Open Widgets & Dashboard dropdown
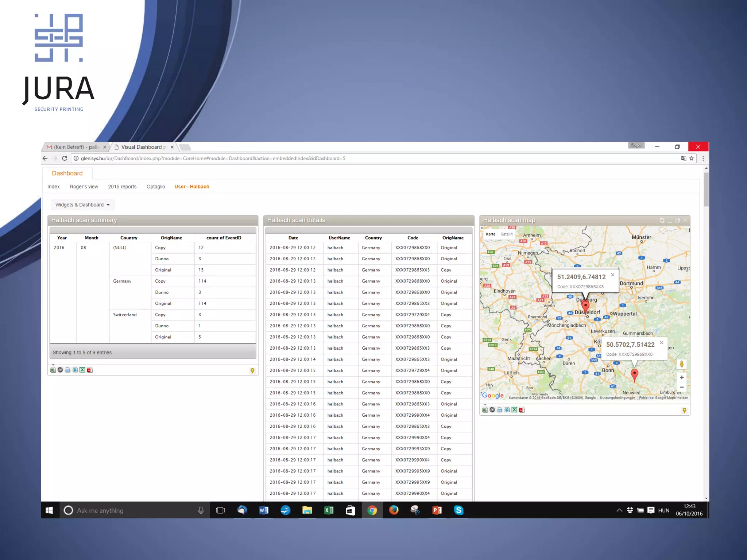The height and width of the screenshot is (560, 747). 82,205
